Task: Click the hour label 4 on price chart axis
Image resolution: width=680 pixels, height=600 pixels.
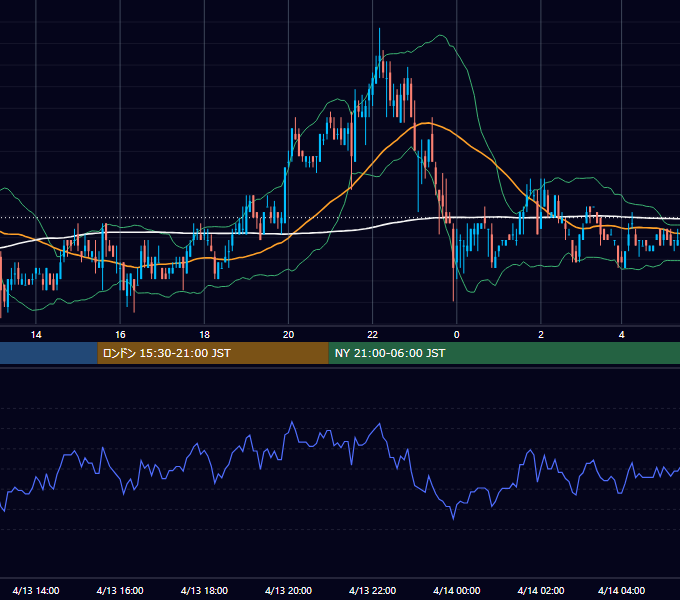Action: pos(621,335)
